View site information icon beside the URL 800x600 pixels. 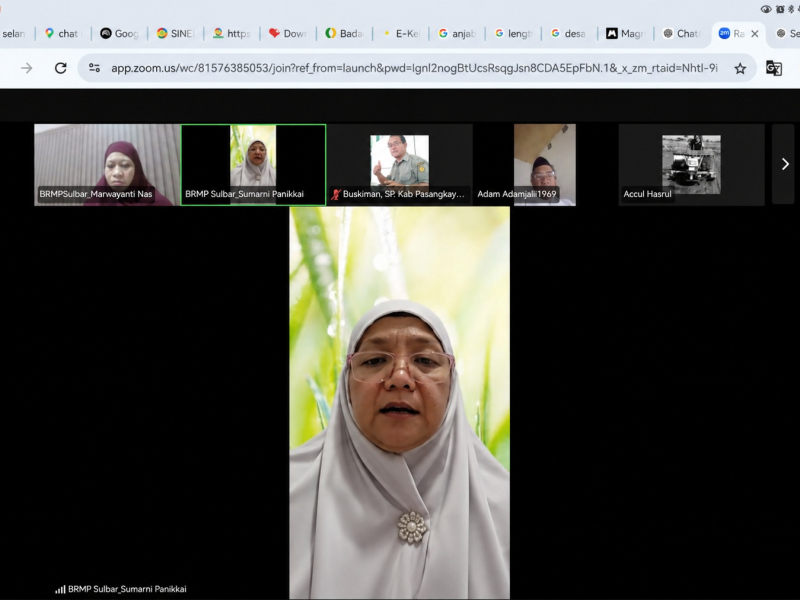(x=94, y=67)
